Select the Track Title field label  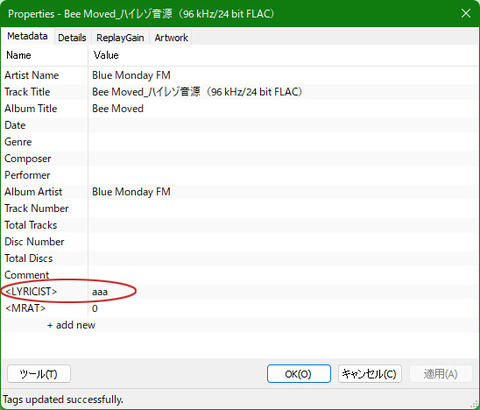(27, 92)
